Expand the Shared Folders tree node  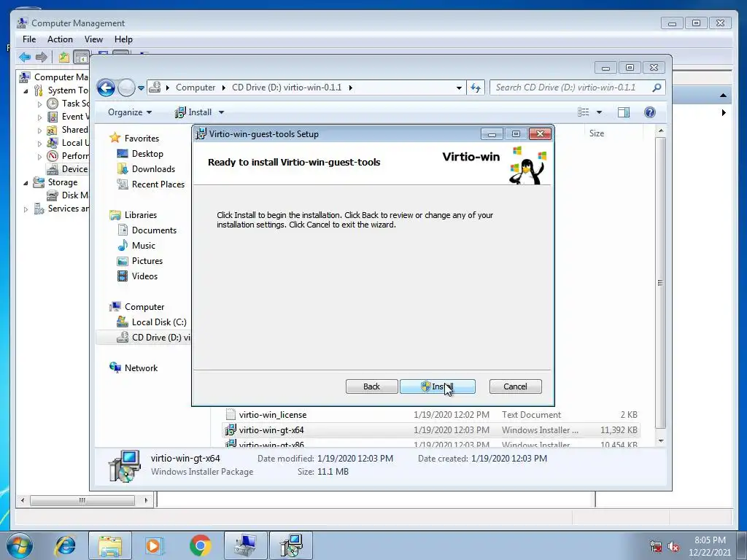[x=39, y=130]
